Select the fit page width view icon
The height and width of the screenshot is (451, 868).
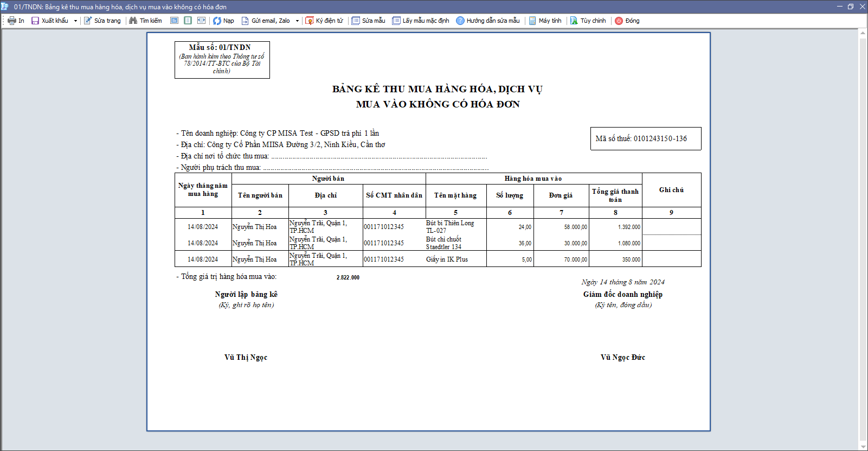201,21
